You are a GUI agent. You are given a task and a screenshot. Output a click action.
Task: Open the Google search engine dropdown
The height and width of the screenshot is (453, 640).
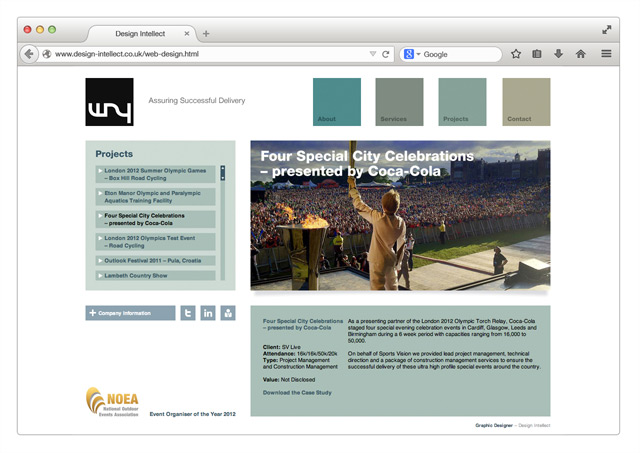click(x=412, y=54)
